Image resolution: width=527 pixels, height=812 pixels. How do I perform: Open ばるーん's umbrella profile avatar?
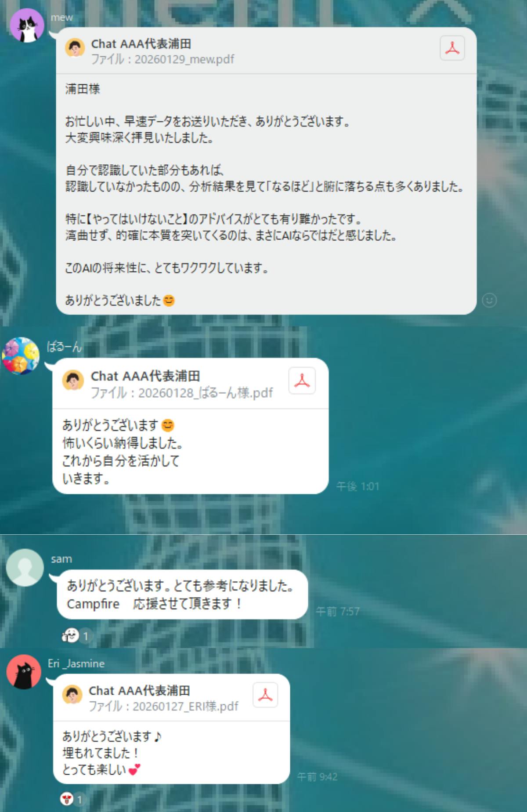[21, 356]
